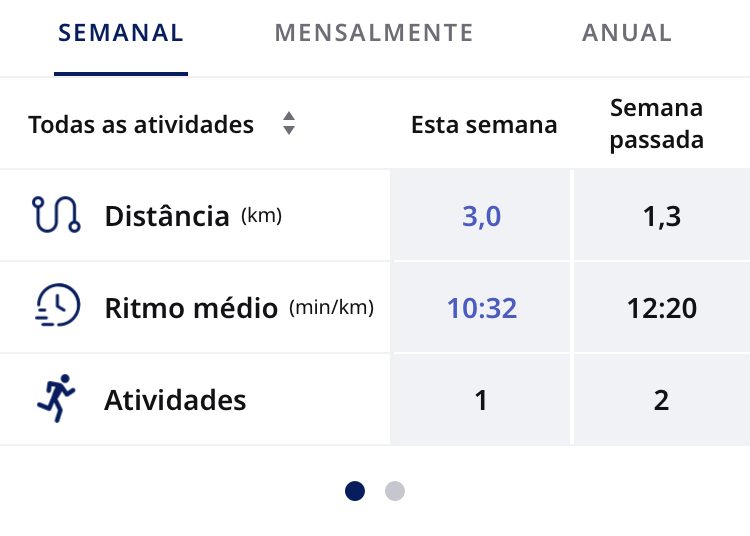The height and width of the screenshot is (536, 750).
Task: Open the Mensalmente tab
Action: pos(374,33)
